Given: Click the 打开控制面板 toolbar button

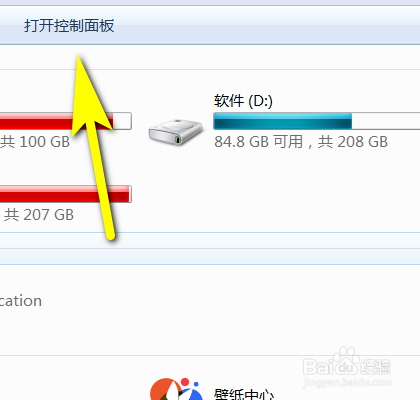Looking at the screenshot, I should (x=69, y=26).
